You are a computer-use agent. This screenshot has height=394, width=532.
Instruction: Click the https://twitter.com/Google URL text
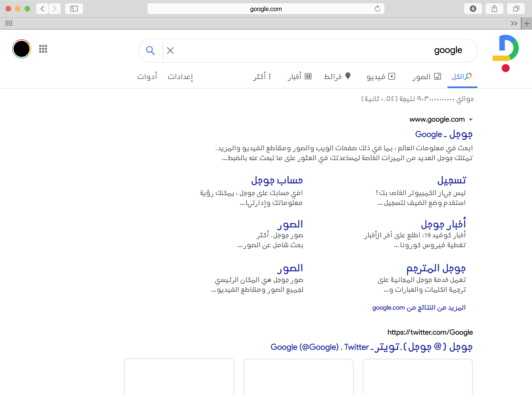[x=430, y=332]
